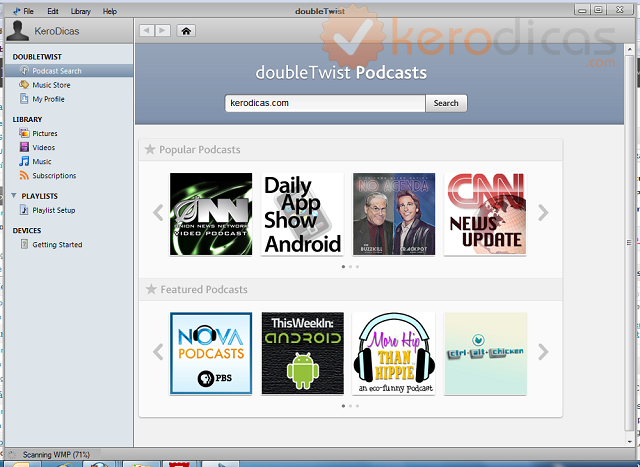Open Daily App Show Android podcast
The width and height of the screenshot is (640, 467).
302,214
